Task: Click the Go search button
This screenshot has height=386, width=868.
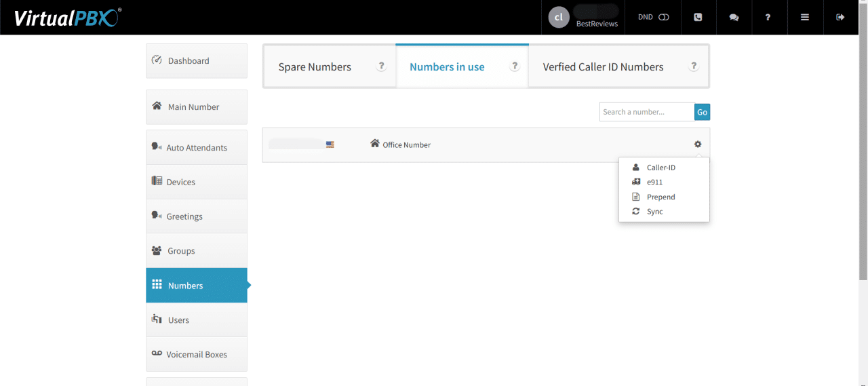Action: tap(702, 112)
